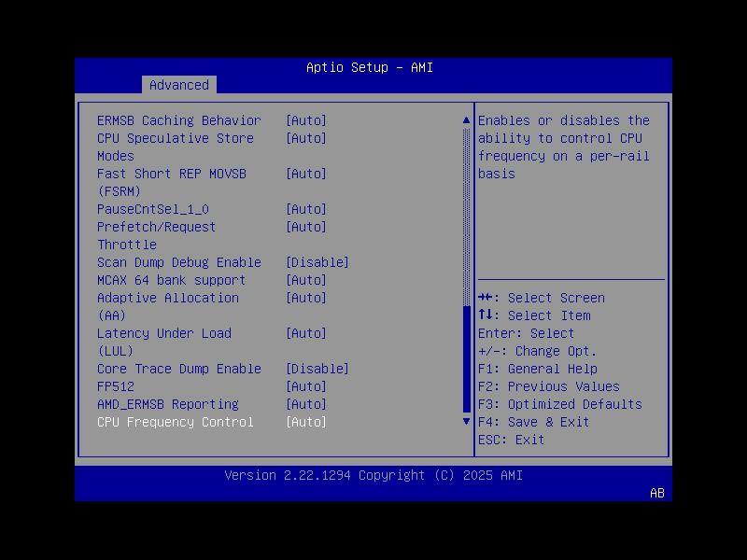Select CPU Speculative Store Modes option

[x=176, y=147]
